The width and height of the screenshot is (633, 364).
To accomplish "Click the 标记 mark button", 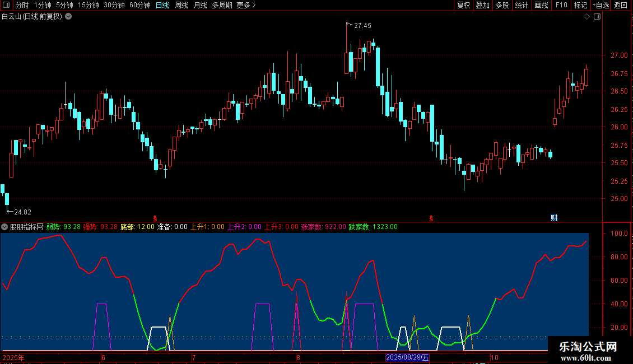I will pyautogui.click(x=580, y=5).
